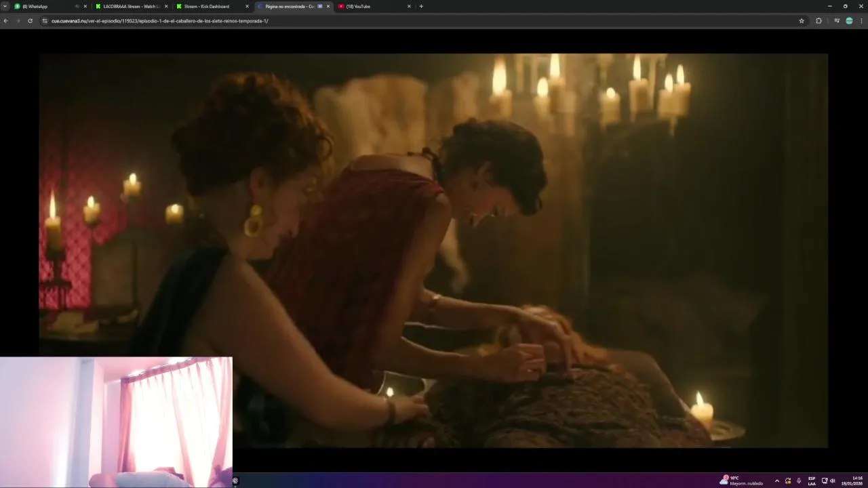
Task: Close the LACOBRAAA Stream tab
Action: point(166,6)
